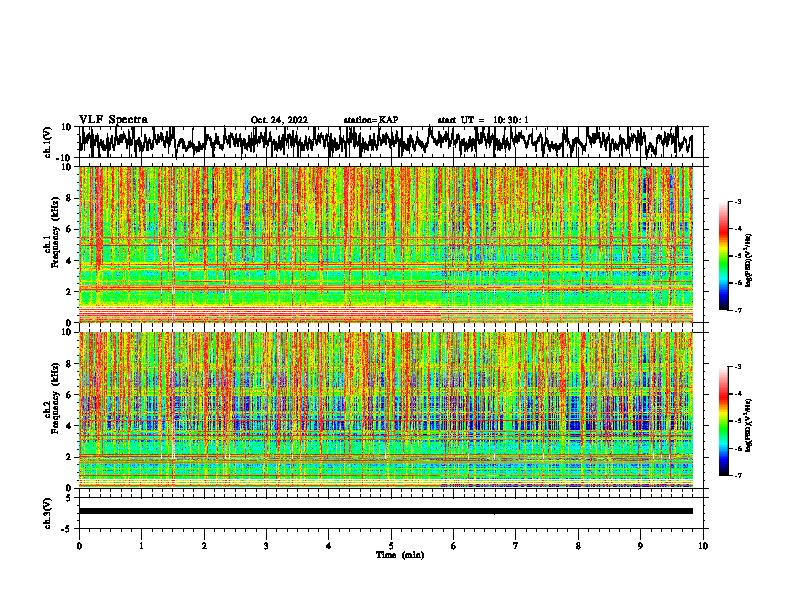Click the "ch.3(V)" axis label
The image size is (792, 612).
click(x=48, y=513)
